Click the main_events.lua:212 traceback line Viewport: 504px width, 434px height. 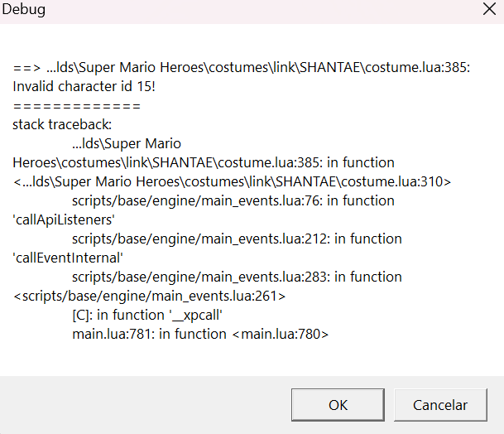pos(237,239)
